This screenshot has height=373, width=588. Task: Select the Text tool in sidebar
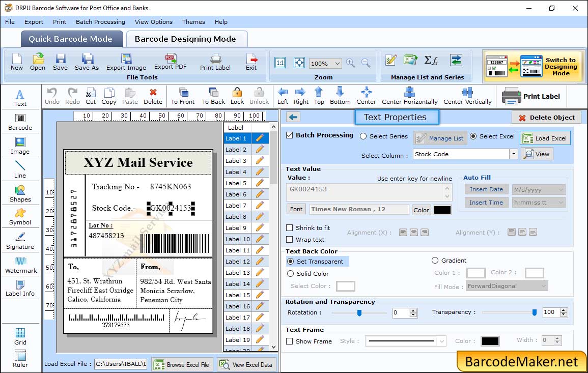pos(20,98)
